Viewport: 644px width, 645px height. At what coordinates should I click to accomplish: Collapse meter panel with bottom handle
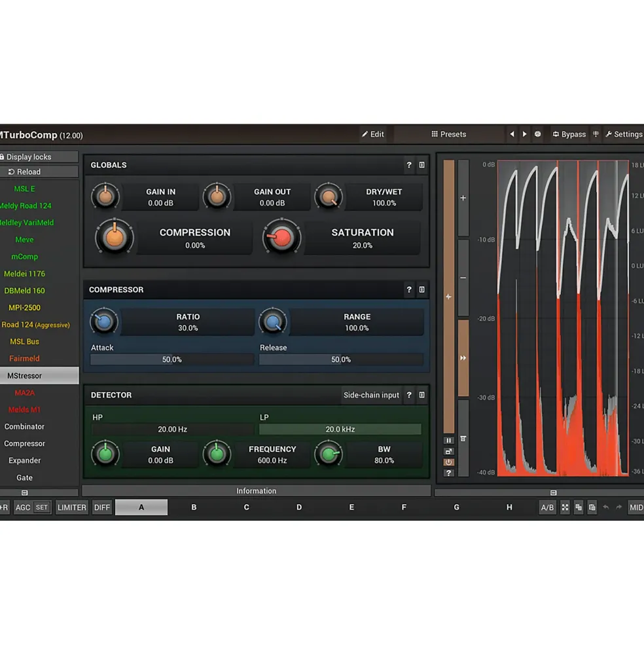click(x=554, y=492)
